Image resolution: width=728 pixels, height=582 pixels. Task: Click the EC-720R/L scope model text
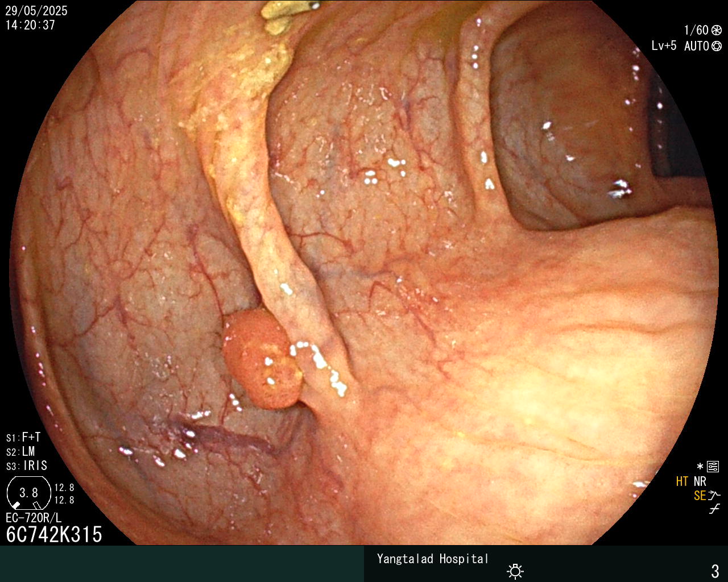34,518
